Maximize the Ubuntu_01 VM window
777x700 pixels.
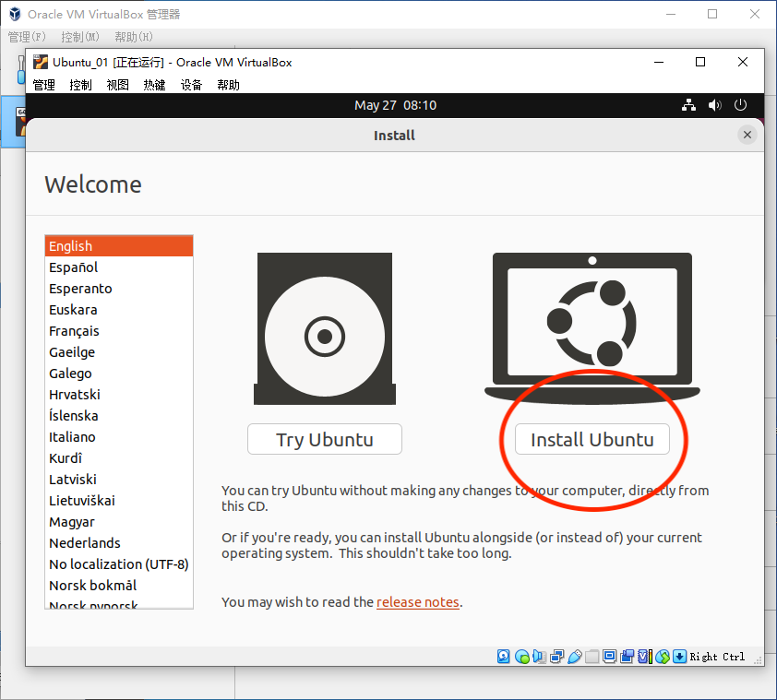[x=700, y=63]
